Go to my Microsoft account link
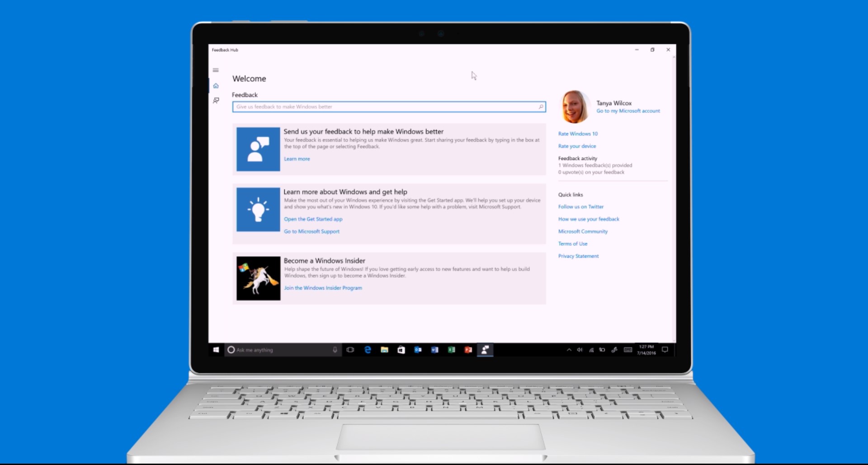This screenshot has height=465, width=868. [628, 111]
